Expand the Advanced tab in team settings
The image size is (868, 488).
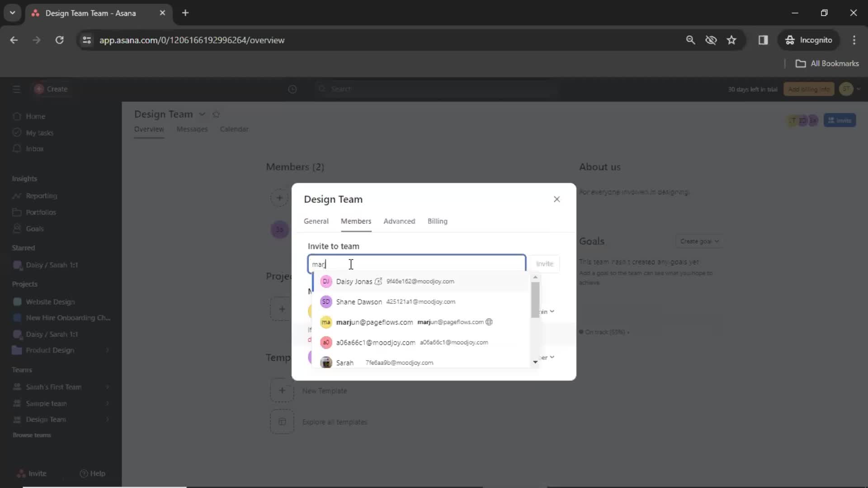pos(400,221)
